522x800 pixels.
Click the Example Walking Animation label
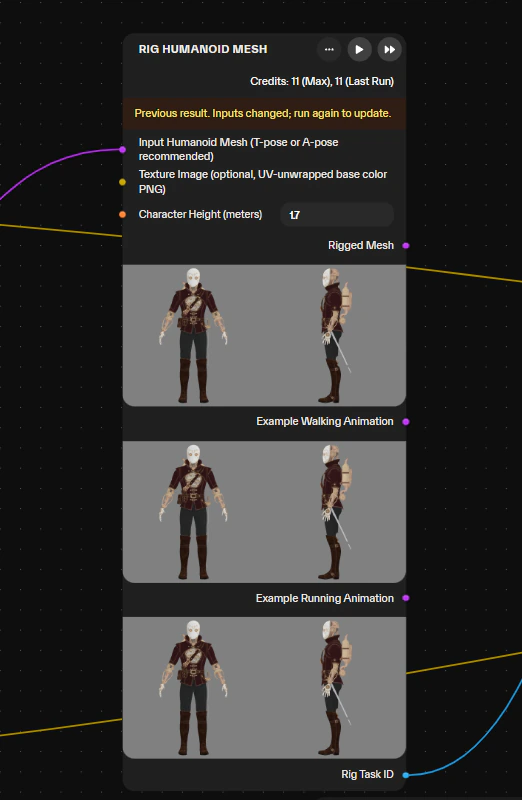pyautogui.click(x=325, y=421)
